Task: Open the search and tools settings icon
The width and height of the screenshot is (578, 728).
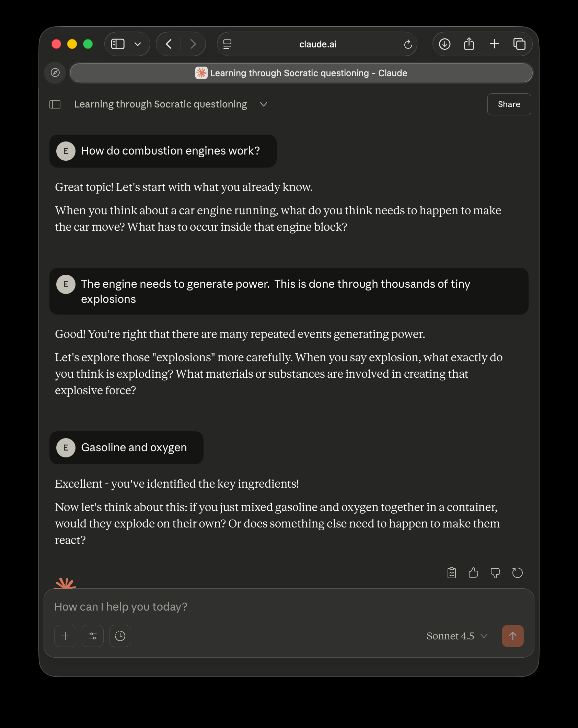Action: click(93, 636)
